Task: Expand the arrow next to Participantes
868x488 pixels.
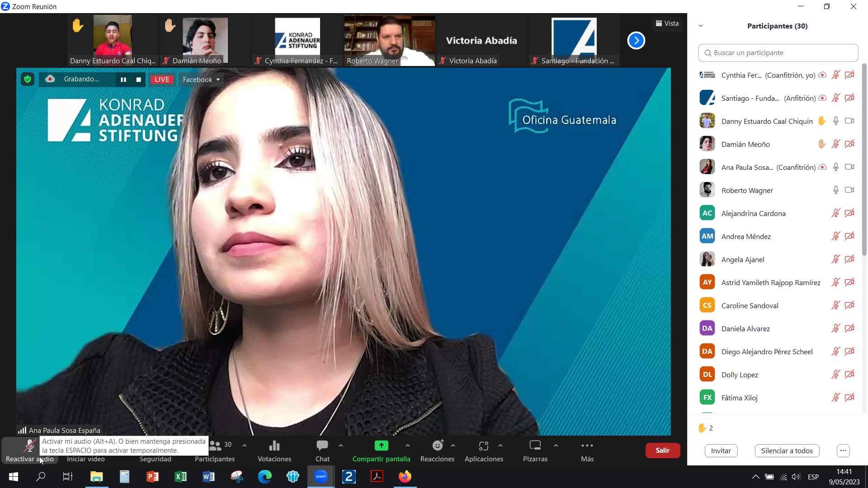Action: (245, 446)
